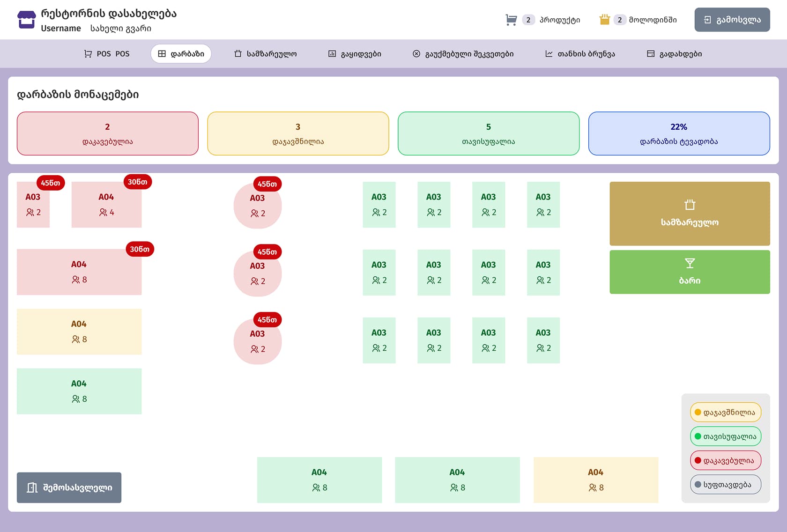
Task: Click the cocktail glass icon in bar tile
Action: [690, 263]
